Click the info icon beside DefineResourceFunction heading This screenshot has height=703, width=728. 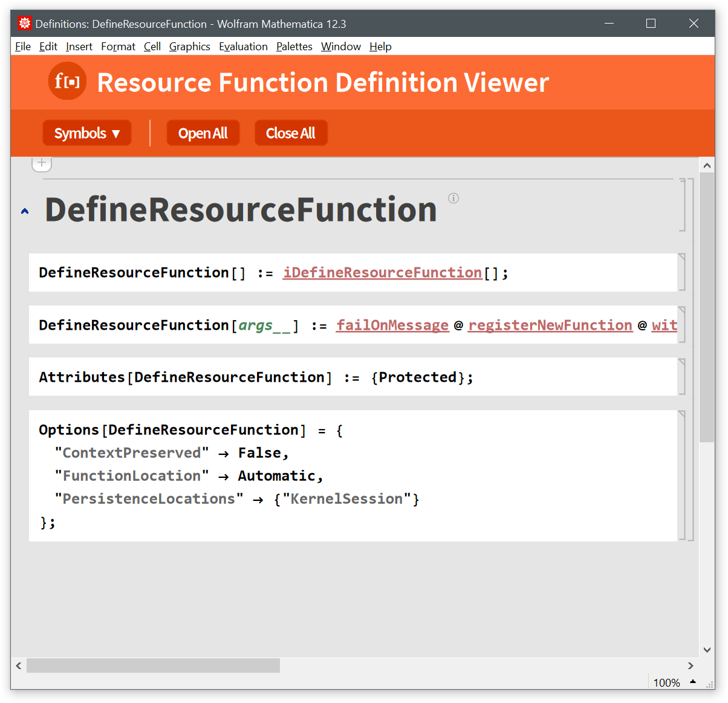point(453,198)
